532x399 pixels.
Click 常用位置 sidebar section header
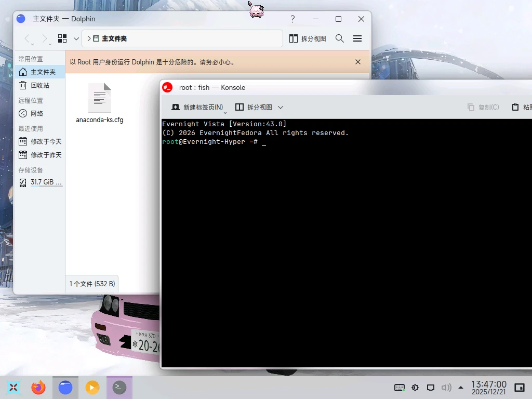pos(31,59)
